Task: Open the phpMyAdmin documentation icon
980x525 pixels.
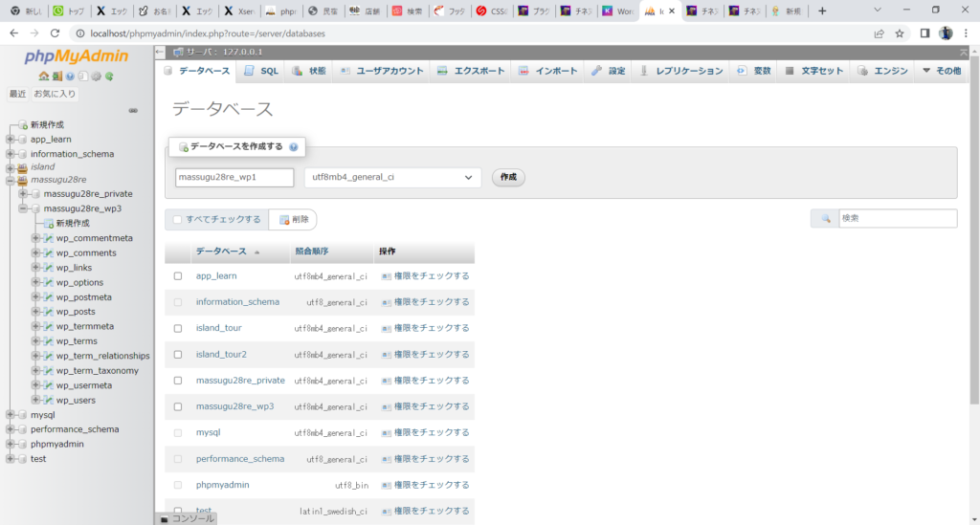Action: click(x=70, y=77)
